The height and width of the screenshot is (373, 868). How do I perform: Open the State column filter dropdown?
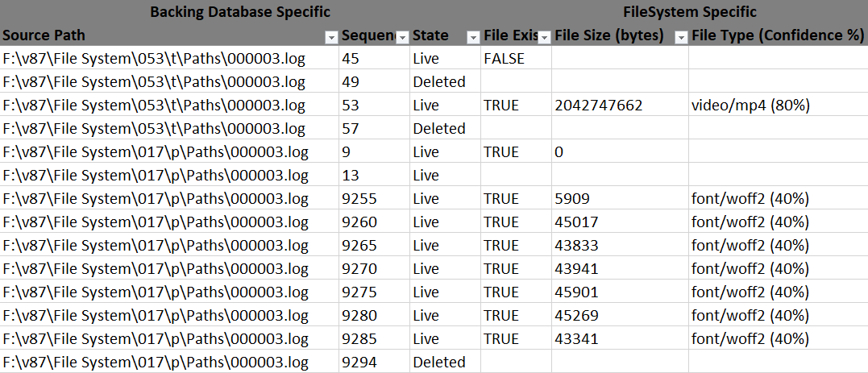pyautogui.click(x=473, y=37)
